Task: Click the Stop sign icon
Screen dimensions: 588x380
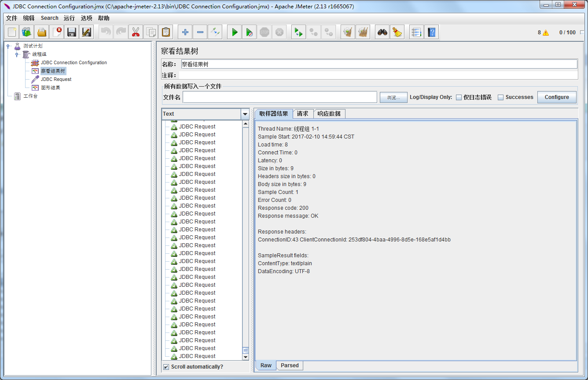Action: tap(265, 32)
